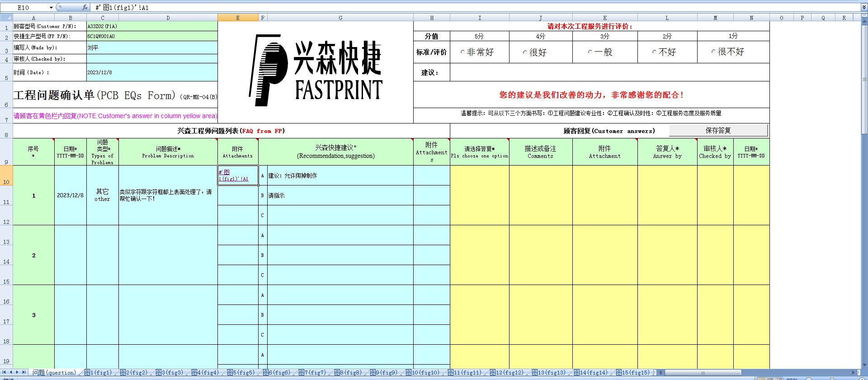Screen dimensions: 868x380
Task: Open the 图7(fig7) sheet tab
Action: [x=312, y=372]
